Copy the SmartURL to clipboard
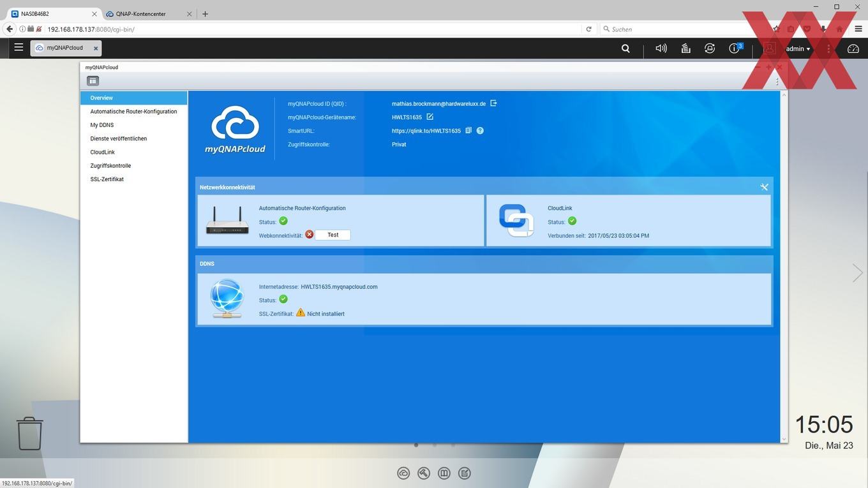The height and width of the screenshot is (488, 868). (x=468, y=130)
